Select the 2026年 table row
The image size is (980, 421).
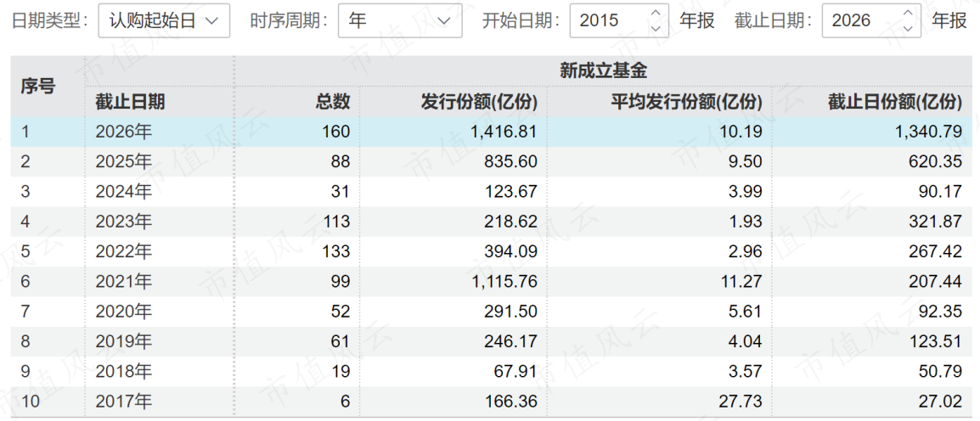tap(491, 132)
